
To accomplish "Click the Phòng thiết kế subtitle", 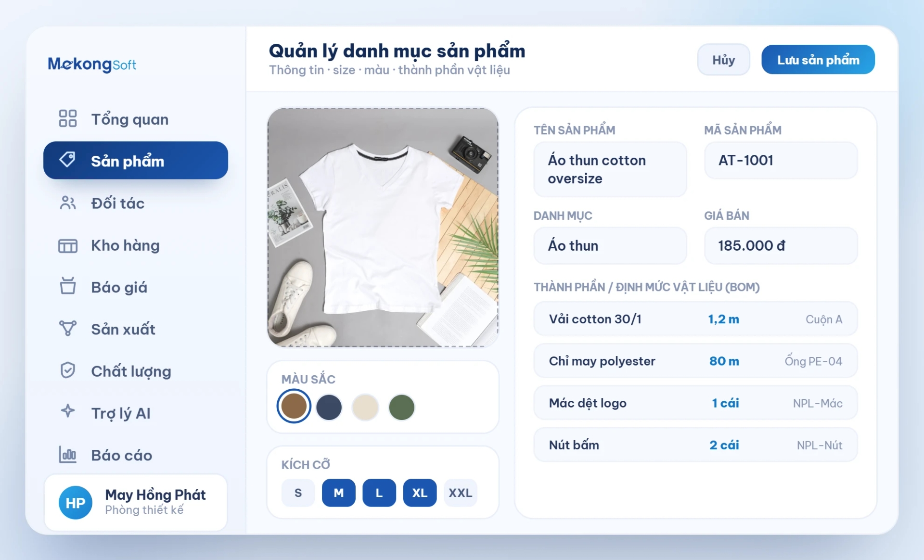I will (x=144, y=510).
